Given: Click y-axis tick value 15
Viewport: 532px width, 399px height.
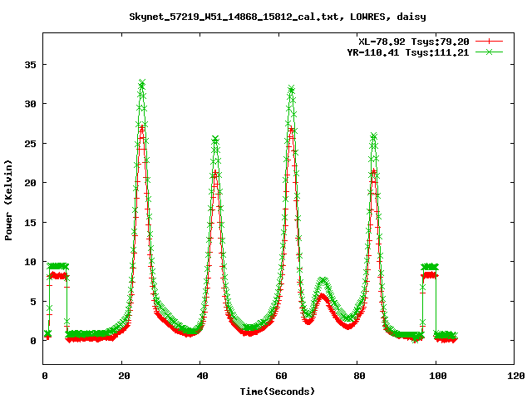Looking at the screenshot, I should pyautogui.click(x=30, y=223).
